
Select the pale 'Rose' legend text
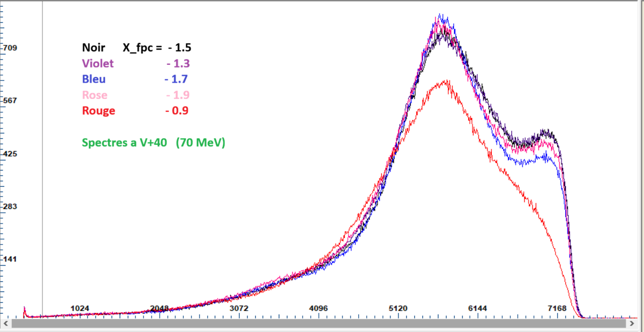[94, 95]
